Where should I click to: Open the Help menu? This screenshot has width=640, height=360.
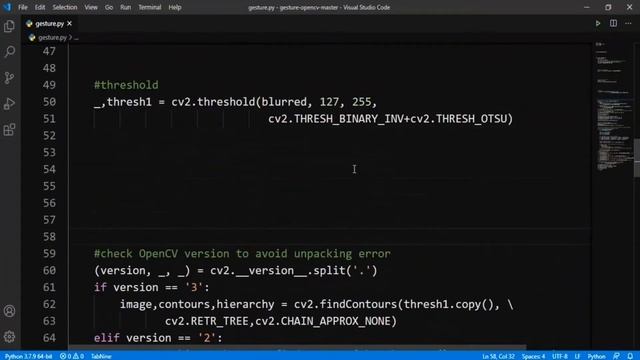point(175,7)
